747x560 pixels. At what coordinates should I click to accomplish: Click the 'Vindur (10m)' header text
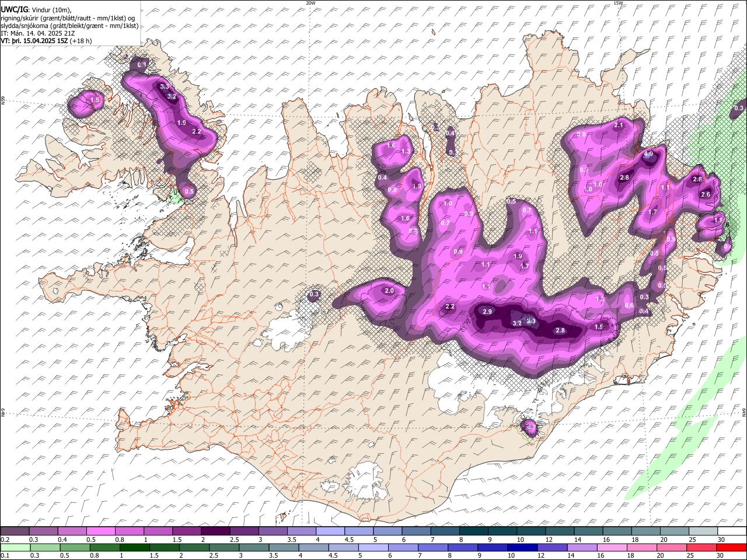tap(51, 10)
